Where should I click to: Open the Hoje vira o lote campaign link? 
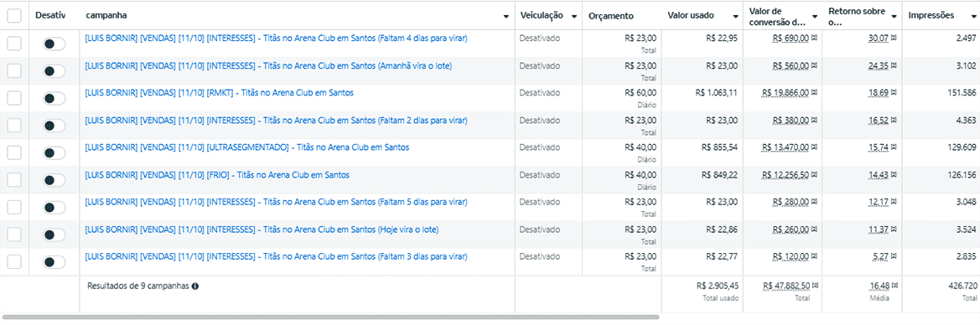click(x=262, y=230)
